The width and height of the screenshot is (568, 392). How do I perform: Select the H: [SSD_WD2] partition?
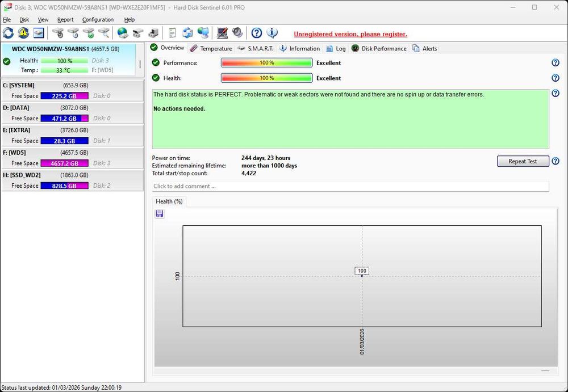[x=72, y=180]
